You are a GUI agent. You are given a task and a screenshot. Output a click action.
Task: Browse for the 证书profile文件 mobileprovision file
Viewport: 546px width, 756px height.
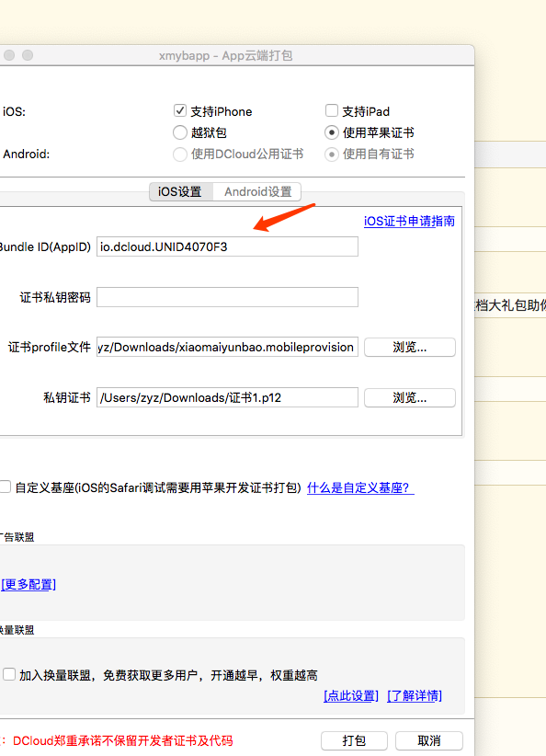point(410,347)
